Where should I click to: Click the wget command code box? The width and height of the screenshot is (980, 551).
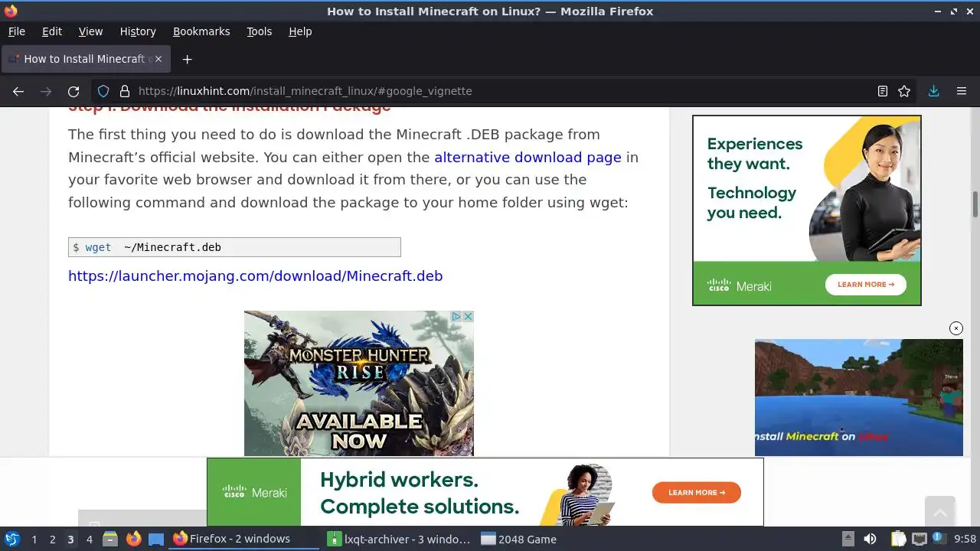(234, 247)
